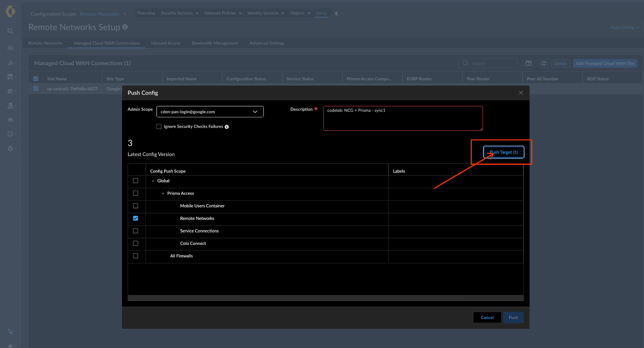This screenshot has height=348, width=644.
Task: Close the Push Config dialog with X
Action: [x=521, y=93]
